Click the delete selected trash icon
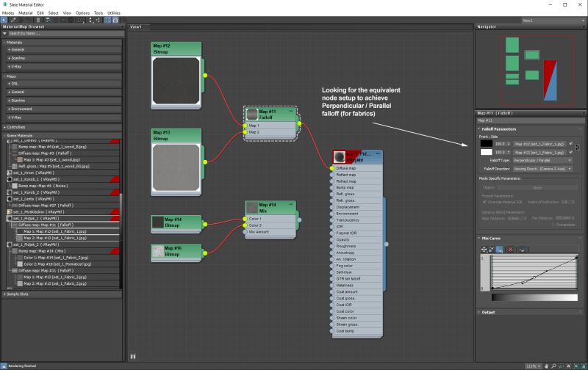The image size is (588, 370). coord(38,21)
